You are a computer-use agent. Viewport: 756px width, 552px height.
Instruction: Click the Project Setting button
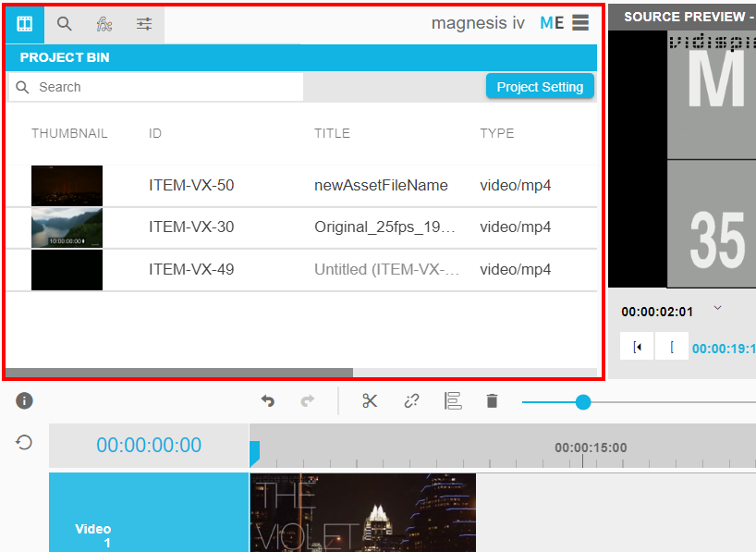pos(540,87)
